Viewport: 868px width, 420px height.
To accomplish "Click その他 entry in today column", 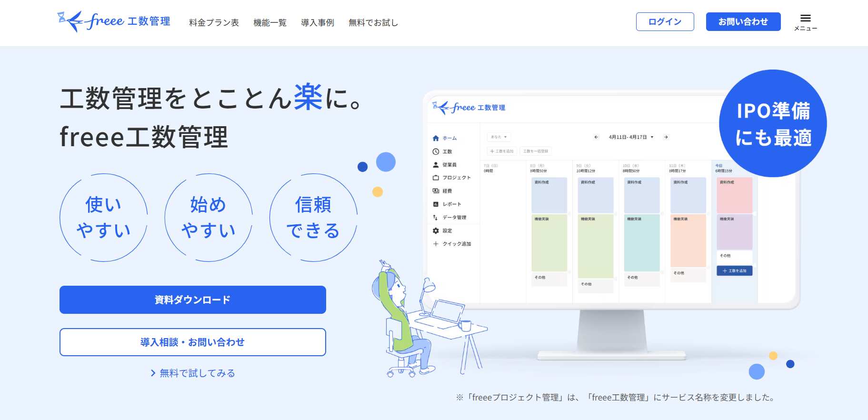I will point(734,257).
